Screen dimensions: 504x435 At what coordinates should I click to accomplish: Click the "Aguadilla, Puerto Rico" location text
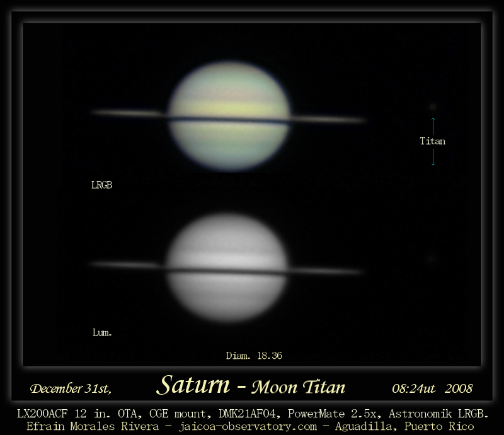tap(404, 427)
